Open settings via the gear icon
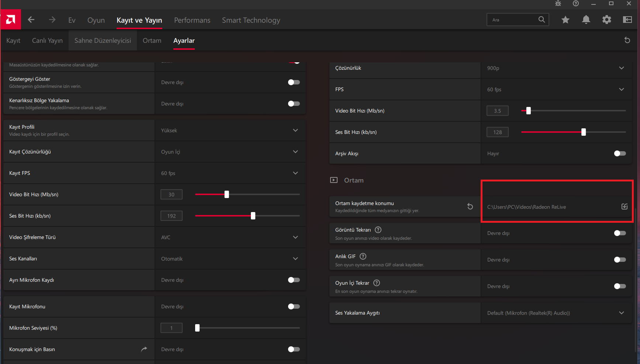This screenshot has width=640, height=364. pos(606,20)
